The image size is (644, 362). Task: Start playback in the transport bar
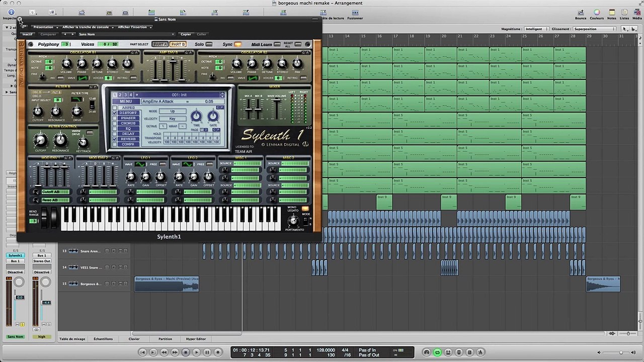(x=196, y=352)
